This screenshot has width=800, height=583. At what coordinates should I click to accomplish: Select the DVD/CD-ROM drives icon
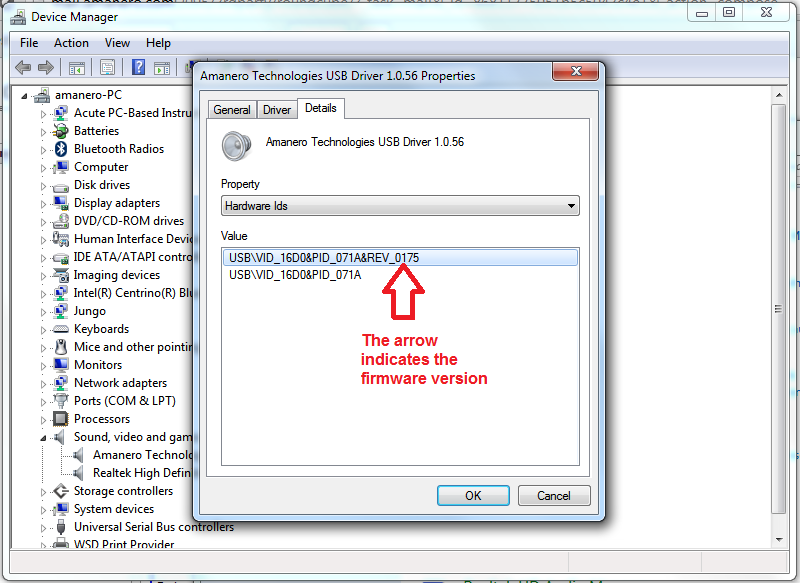61,221
